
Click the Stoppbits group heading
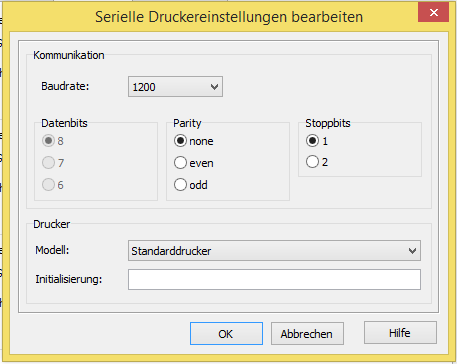click(328, 123)
